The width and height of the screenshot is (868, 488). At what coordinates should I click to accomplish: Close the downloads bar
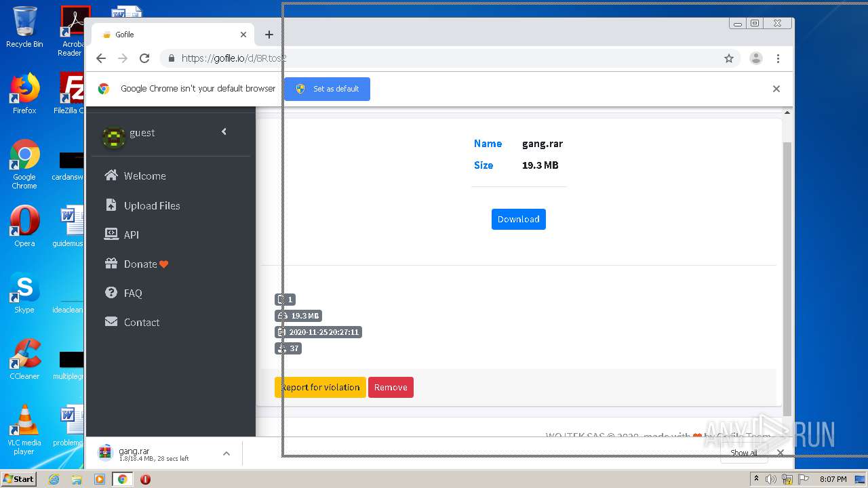click(x=781, y=453)
